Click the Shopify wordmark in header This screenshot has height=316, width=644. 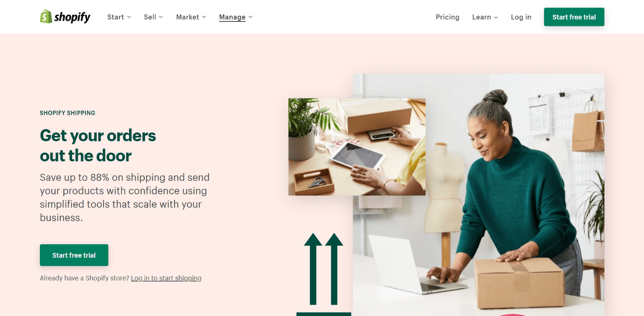[x=72, y=17]
